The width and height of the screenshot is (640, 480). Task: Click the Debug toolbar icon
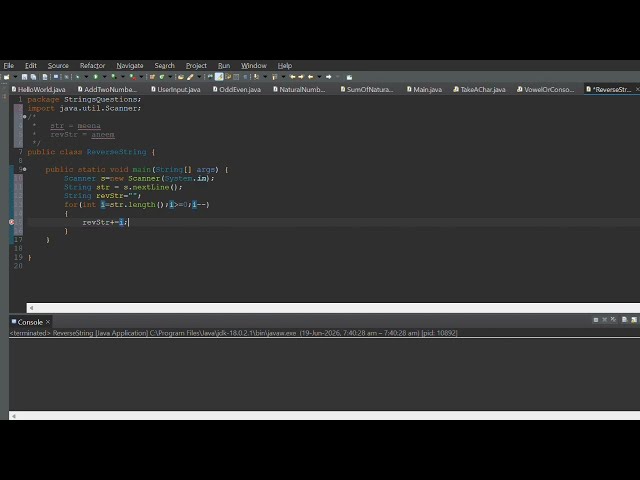(78, 77)
